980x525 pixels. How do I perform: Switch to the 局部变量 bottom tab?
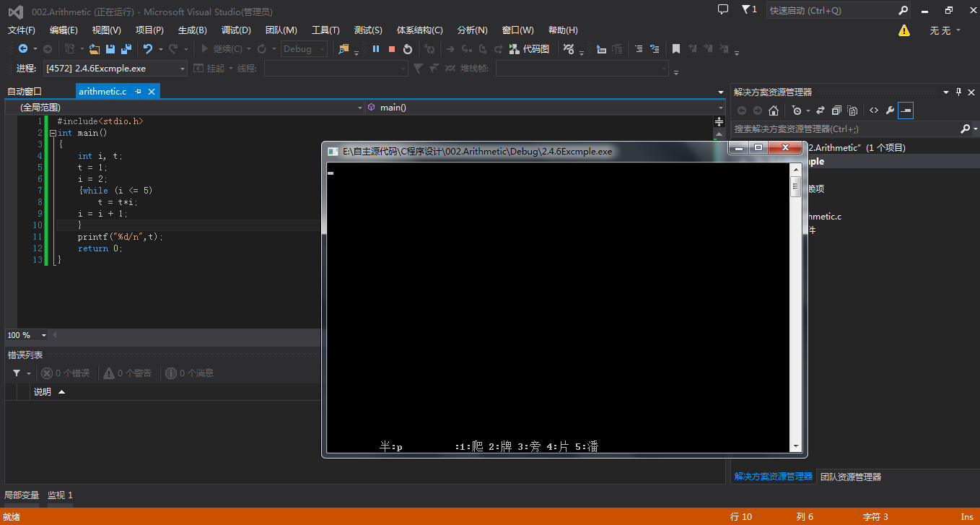(22, 495)
